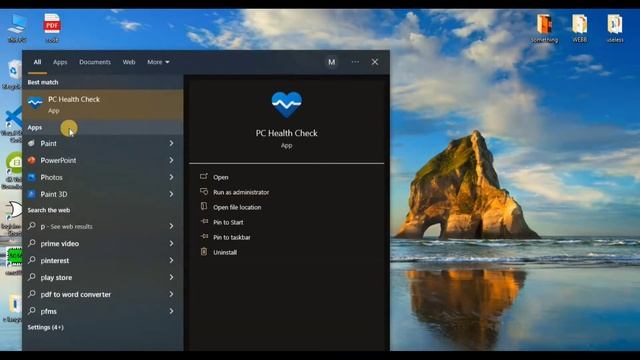
Task: Expand the 'p - See web results' arrow
Action: (x=171, y=226)
